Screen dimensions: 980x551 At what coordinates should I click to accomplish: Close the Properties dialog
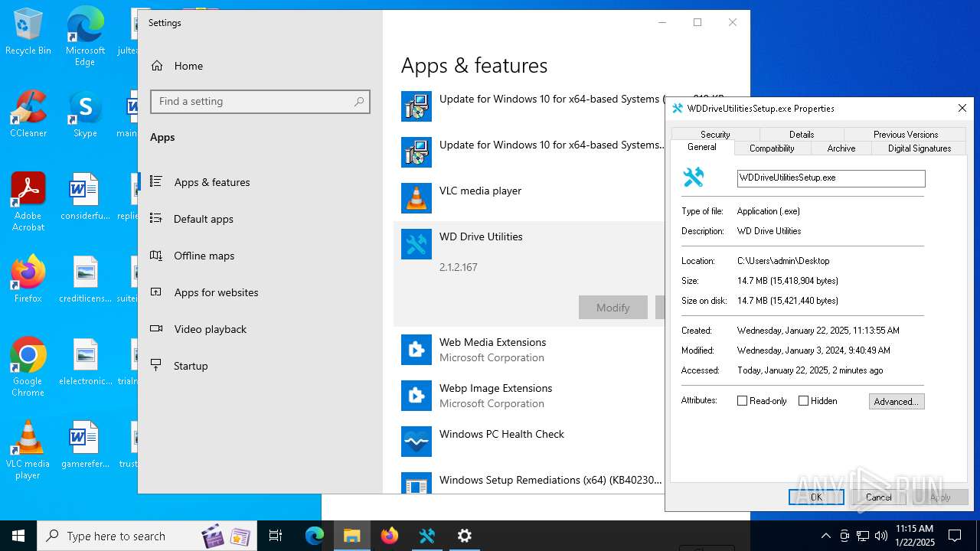coord(962,109)
